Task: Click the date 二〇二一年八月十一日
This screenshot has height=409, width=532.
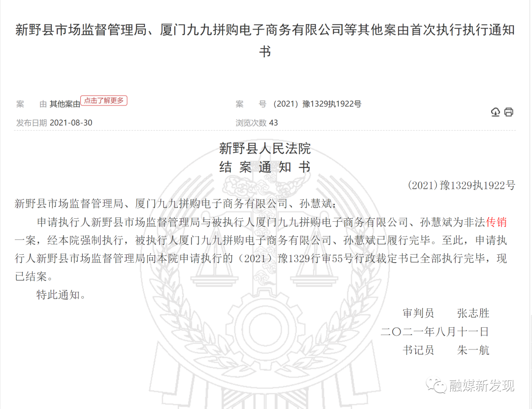Action: coord(434,332)
